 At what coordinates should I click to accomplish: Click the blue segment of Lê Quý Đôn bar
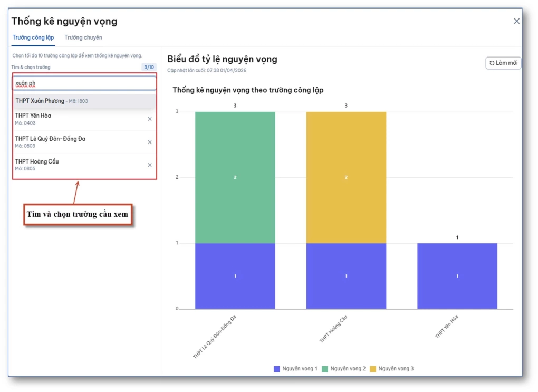coord(235,276)
